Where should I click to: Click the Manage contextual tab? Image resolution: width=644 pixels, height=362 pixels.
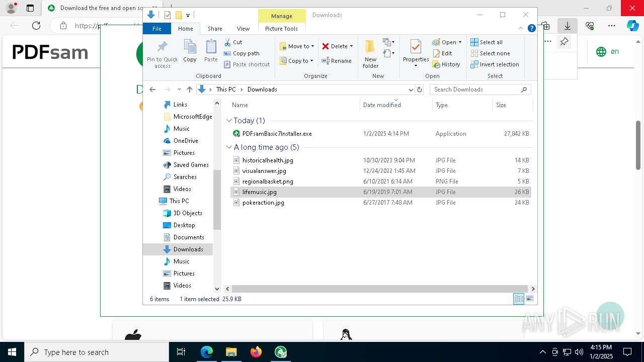282,16
